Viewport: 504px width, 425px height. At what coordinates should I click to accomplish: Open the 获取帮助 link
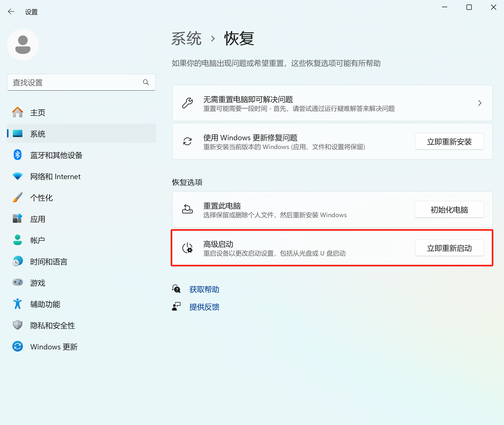coord(204,289)
